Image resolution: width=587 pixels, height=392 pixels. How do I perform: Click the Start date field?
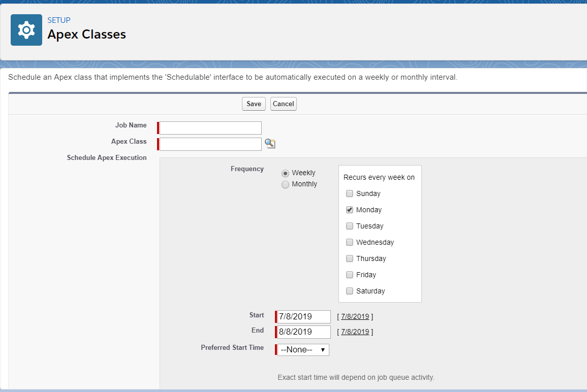(x=304, y=317)
